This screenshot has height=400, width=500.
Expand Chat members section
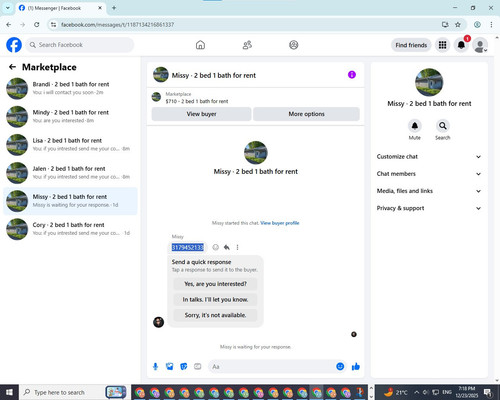pos(429,174)
